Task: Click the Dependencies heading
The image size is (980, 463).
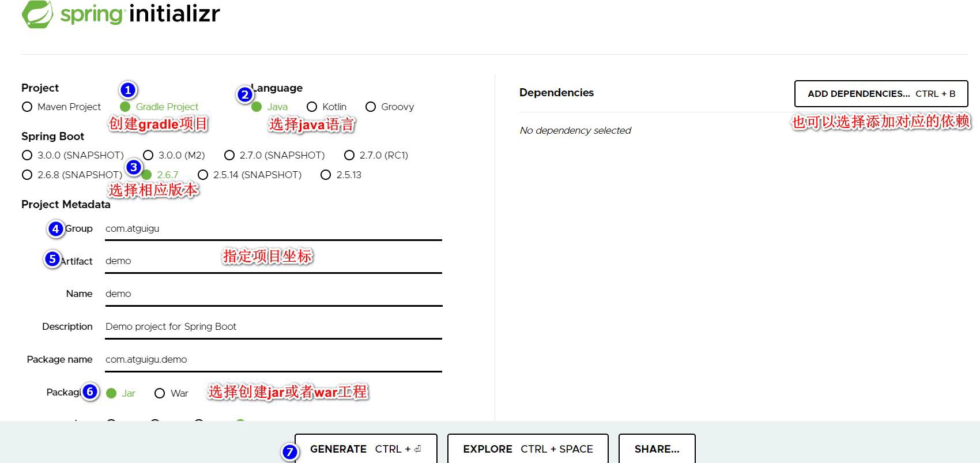Action: pyautogui.click(x=556, y=92)
